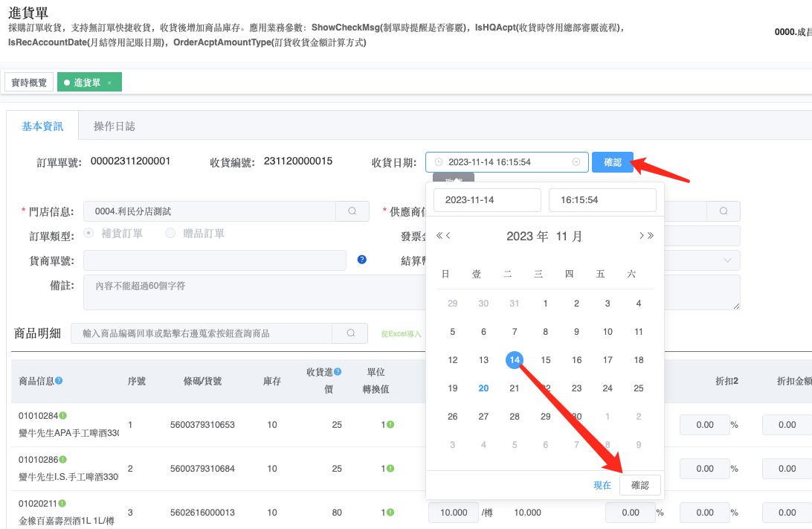
Task: Select November 1 in calendar
Action: point(545,303)
